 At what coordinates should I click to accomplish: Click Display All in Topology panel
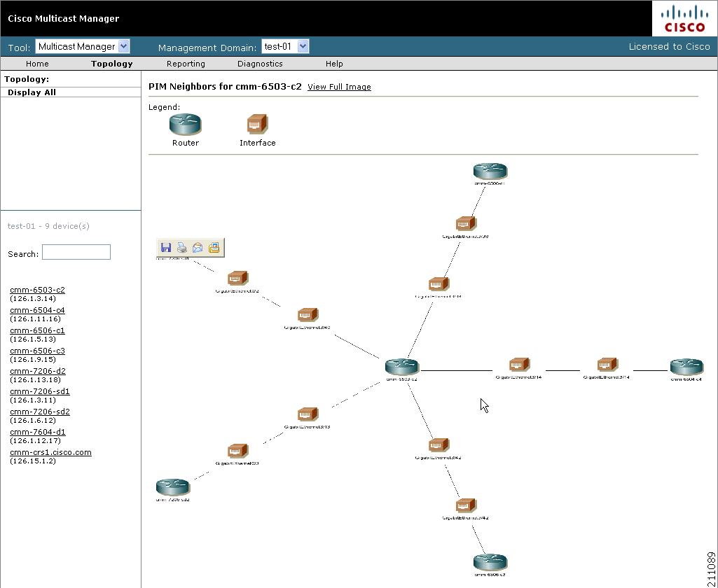pyautogui.click(x=32, y=92)
